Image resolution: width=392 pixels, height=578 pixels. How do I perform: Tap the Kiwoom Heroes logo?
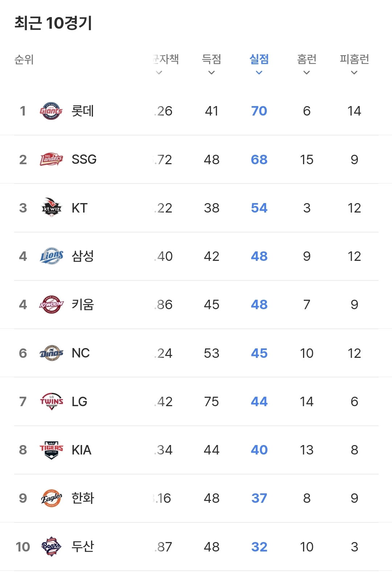51,304
